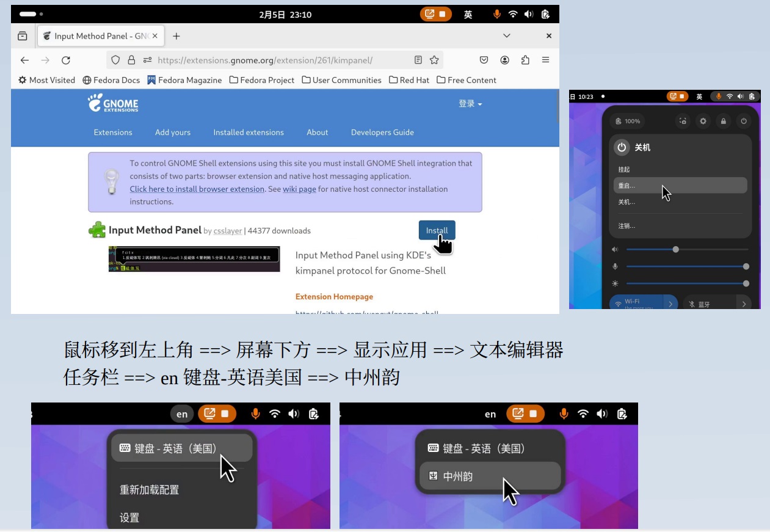Click the screen recording indicator above Firefox
The width and height of the screenshot is (770, 532).
(436, 14)
